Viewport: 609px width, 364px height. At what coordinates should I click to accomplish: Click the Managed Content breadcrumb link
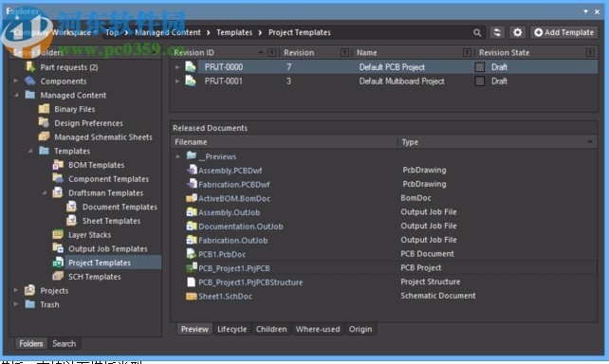coord(168,32)
